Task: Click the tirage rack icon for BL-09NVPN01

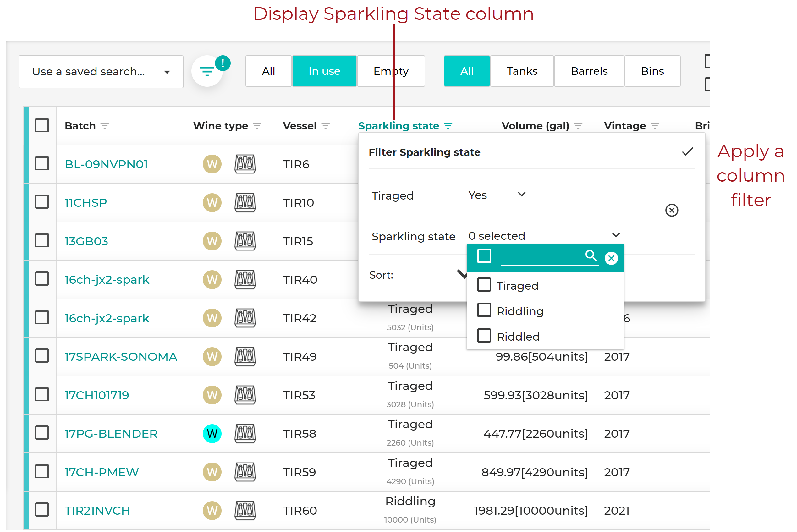Action: pyautogui.click(x=245, y=164)
